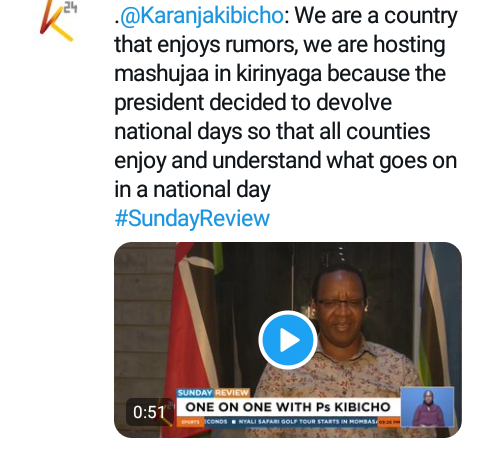Image resolution: width=480 pixels, height=451 pixels.
Task: Click the ONE ON ONE WITH Ps KIBICHO banner
Action: 288,407
